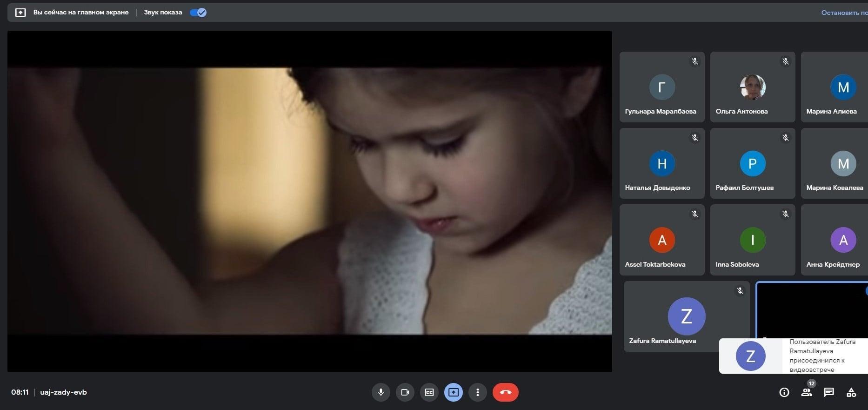The image size is (868, 410).
Task: Open the activities panel
Action: click(x=851, y=392)
